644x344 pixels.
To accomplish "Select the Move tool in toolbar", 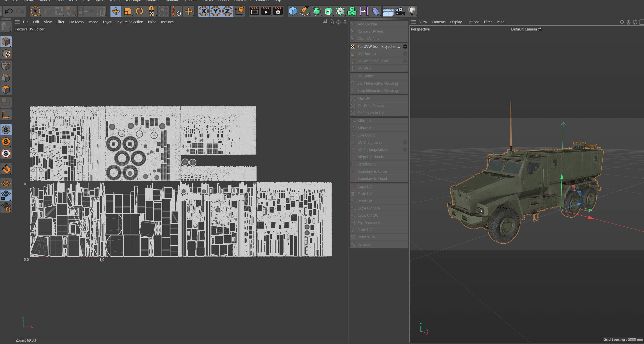I will (x=115, y=11).
